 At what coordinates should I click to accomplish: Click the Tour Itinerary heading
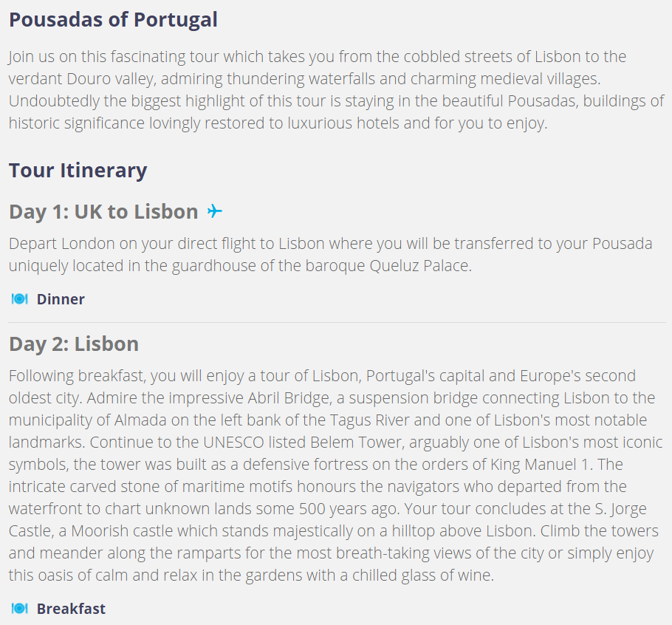78,171
